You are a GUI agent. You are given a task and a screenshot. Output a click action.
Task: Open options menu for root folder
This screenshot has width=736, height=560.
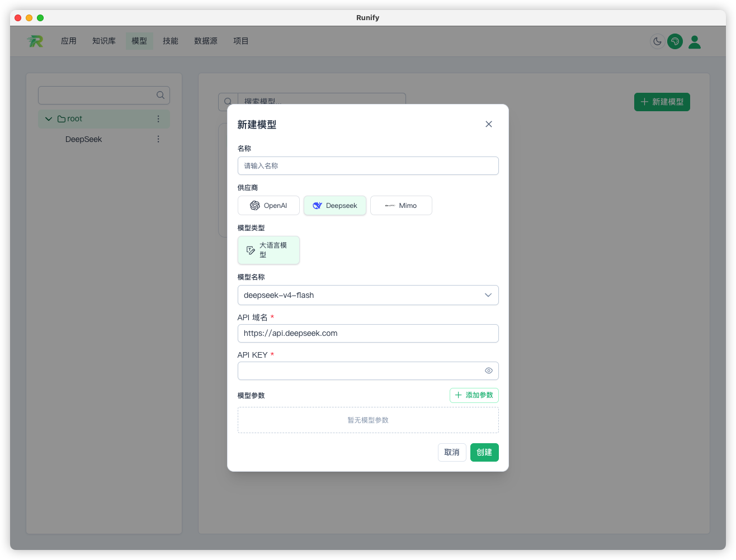click(x=158, y=119)
